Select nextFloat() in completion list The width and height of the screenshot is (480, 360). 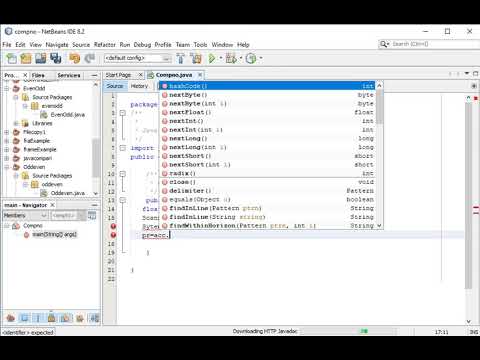coord(268,112)
